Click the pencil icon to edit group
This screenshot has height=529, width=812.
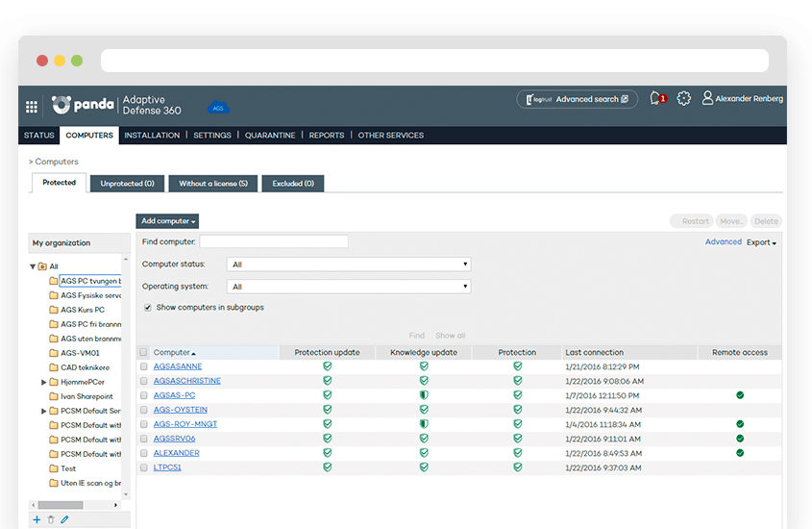pyautogui.click(x=64, y=519)
